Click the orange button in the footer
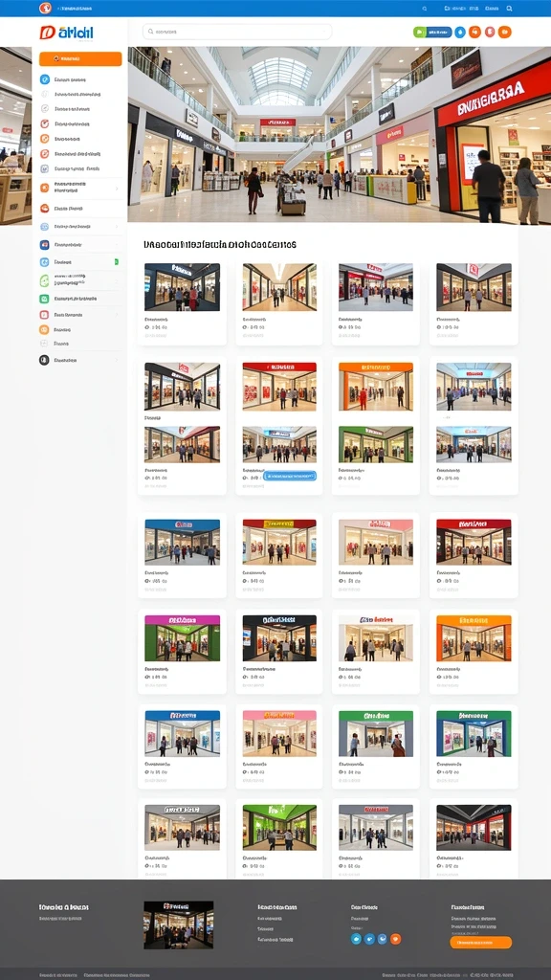 coord(480,942)
